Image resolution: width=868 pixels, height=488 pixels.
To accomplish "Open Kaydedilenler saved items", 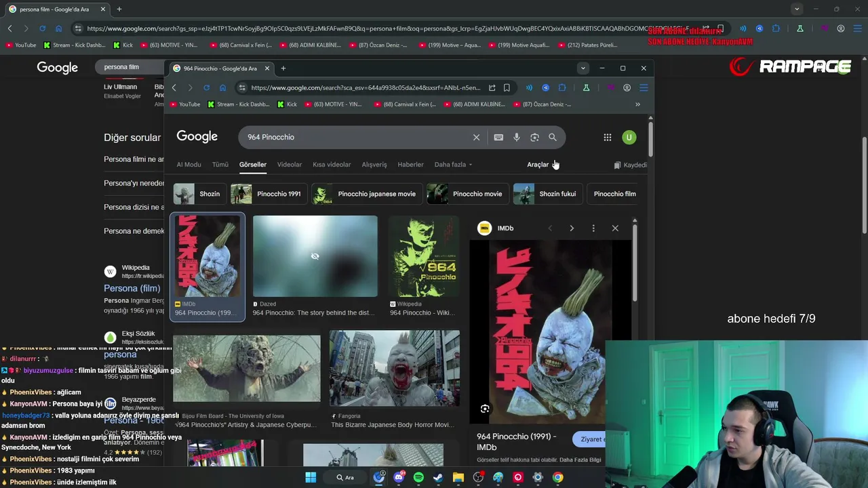I will pyautogui.click(x=630, y=165).
